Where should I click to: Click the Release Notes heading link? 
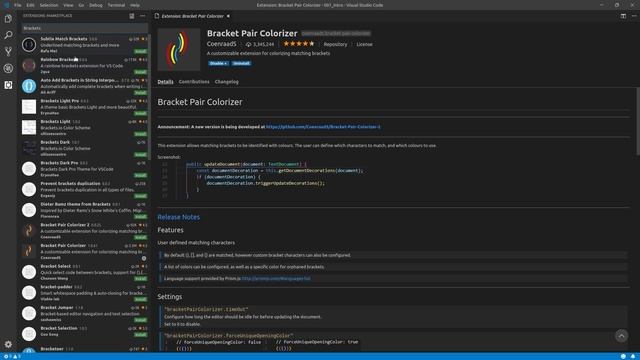(179, 217)
